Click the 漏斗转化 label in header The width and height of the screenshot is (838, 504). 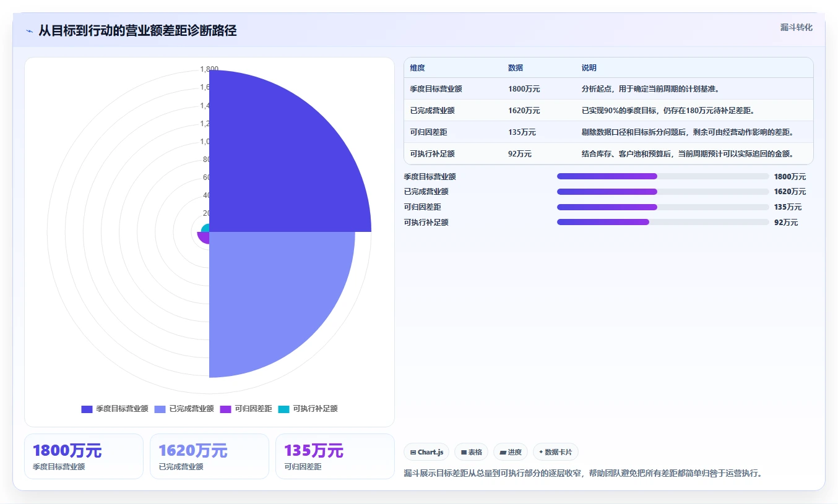point(797,27)
